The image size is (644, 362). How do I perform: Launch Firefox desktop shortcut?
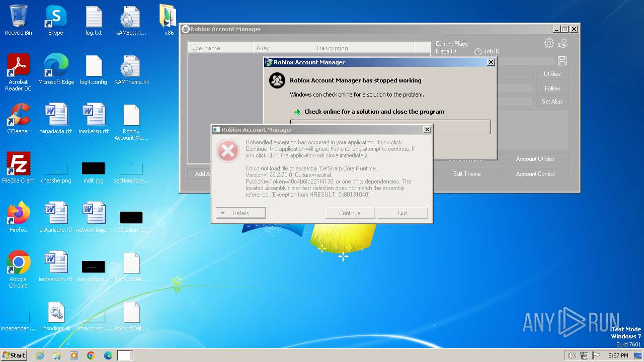(x=18, y=217)
